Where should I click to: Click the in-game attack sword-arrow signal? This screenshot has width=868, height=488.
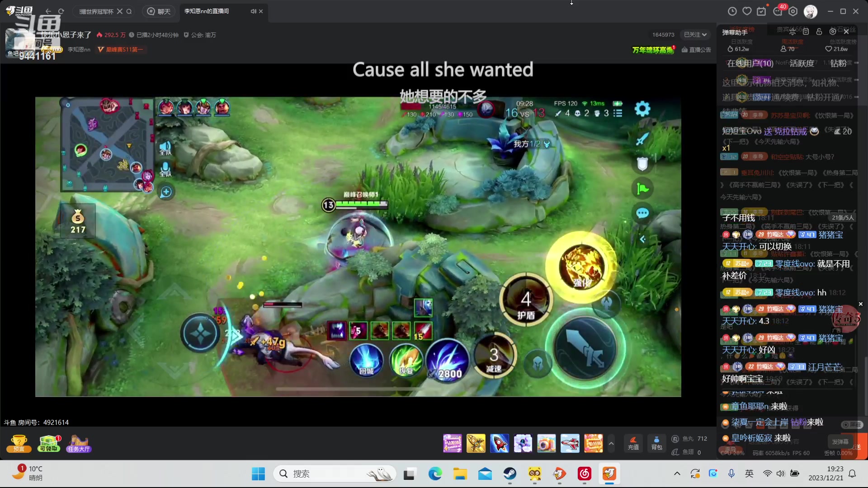coord(642,139)
